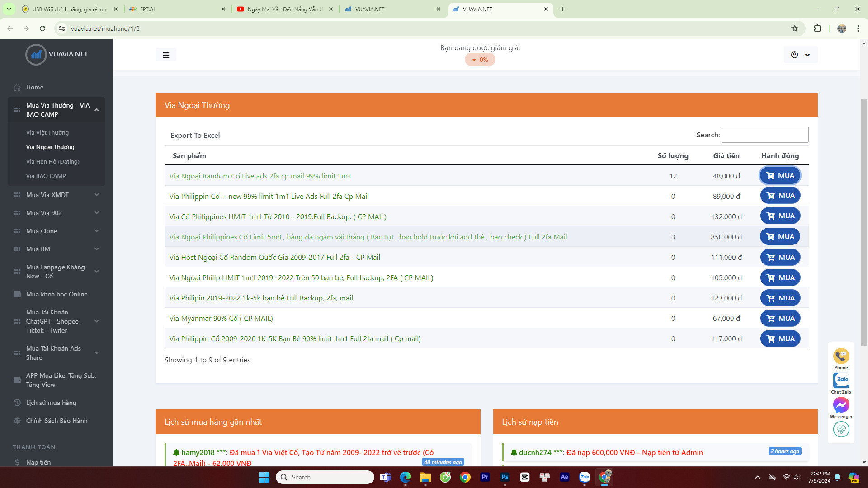Click Export To Excel

tap(195, 135)
